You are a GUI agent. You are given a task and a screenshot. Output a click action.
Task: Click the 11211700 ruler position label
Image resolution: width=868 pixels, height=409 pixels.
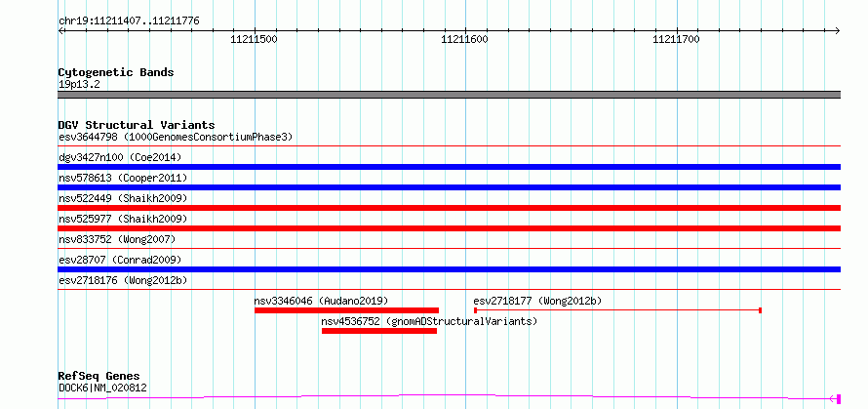coord(676,39)
